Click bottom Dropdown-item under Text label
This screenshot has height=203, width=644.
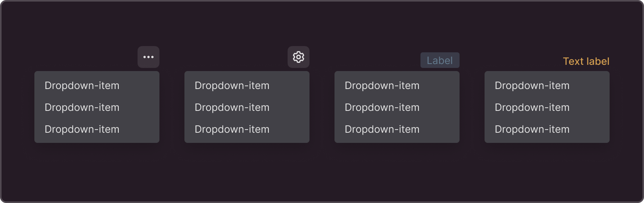pyautogui.click(x=547, y=129)
